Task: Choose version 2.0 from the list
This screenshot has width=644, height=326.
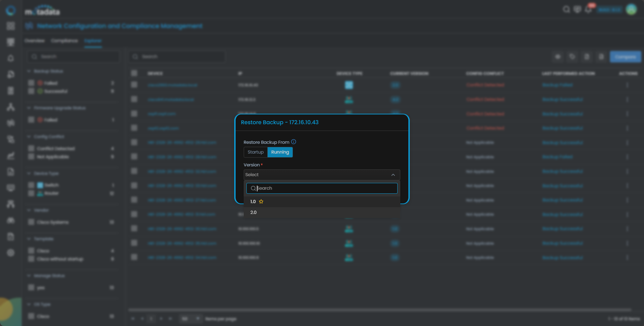Action: [x=253, y=213]
